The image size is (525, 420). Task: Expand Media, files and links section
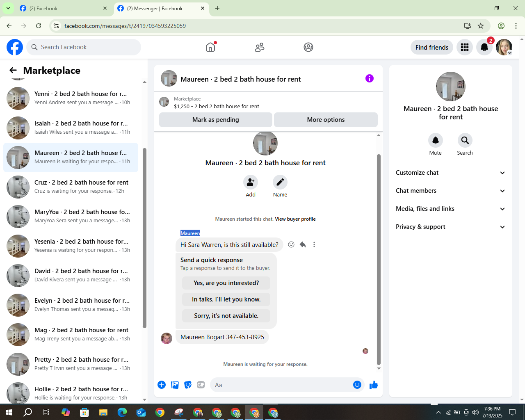pyautogui.click(x=450, y=209)
